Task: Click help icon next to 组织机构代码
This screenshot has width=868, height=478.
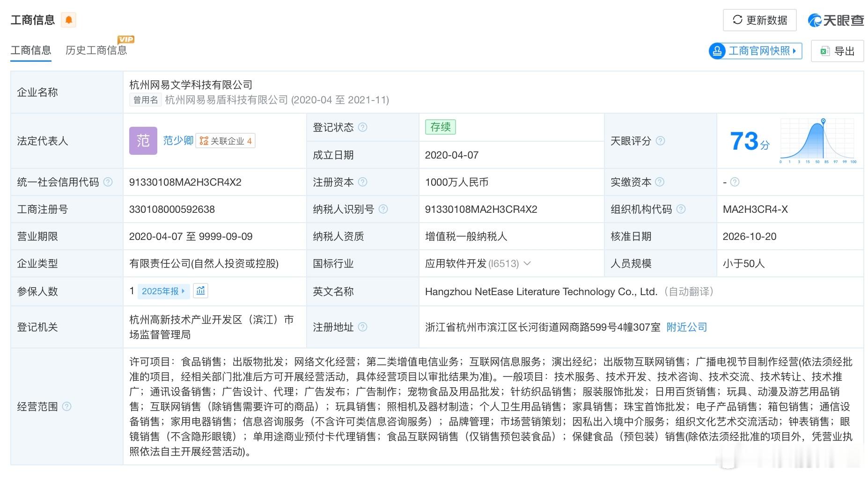Action: (681, 209)
